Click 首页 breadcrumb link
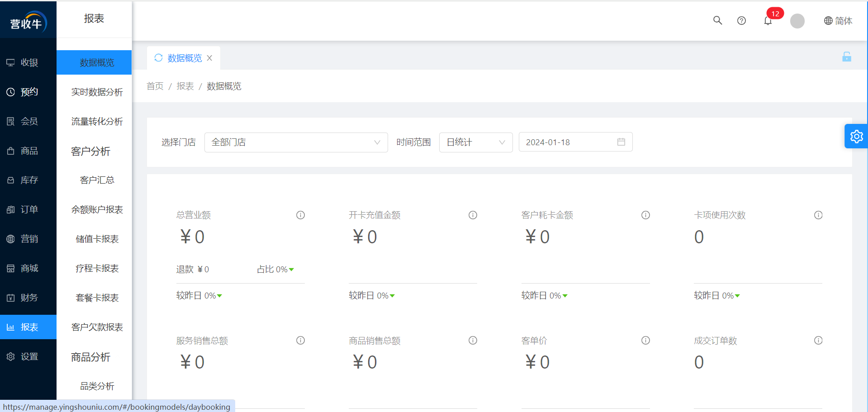 155,86
